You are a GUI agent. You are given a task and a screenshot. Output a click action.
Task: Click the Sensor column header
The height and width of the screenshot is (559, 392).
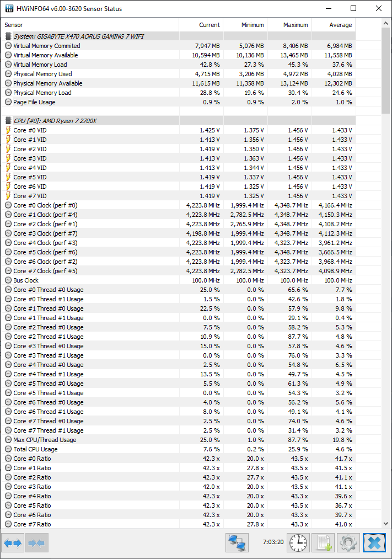14,25
